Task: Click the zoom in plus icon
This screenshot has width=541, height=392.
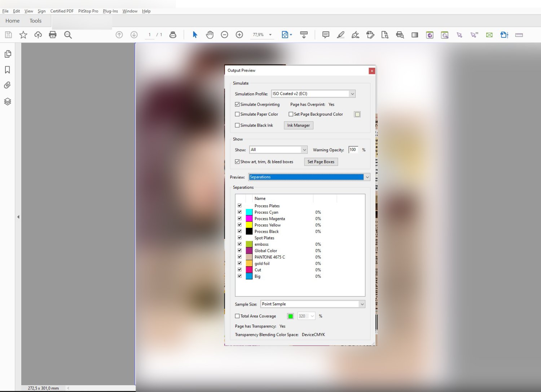Action: click(x=239, y=35)
